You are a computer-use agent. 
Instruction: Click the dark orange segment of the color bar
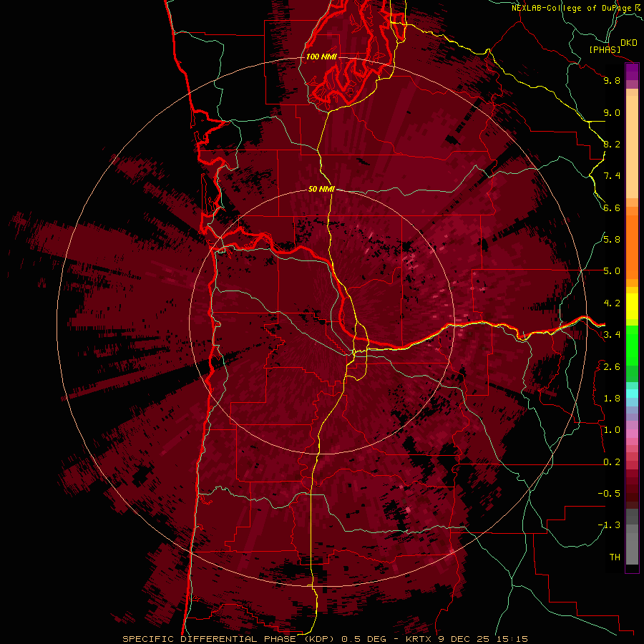(632, 246)
